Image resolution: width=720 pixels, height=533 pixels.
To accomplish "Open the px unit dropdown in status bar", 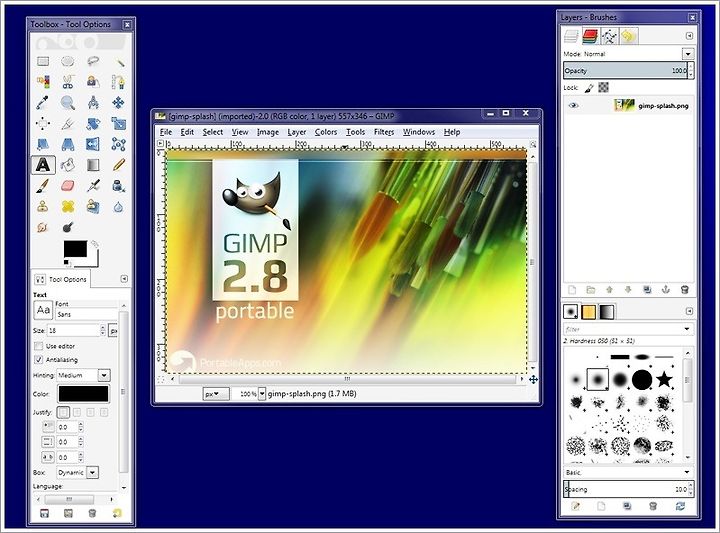I will 216,393.
